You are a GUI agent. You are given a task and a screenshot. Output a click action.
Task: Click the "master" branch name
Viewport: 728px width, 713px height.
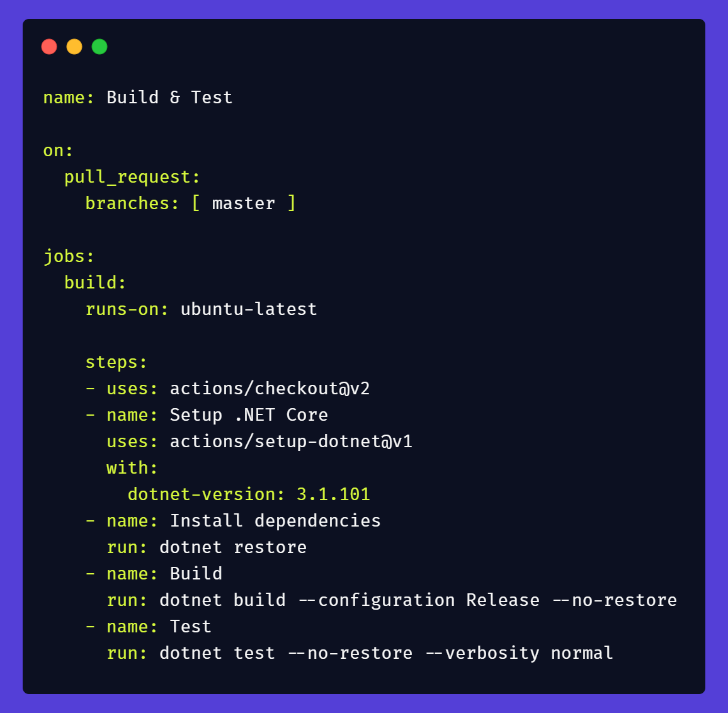[244, 203]
